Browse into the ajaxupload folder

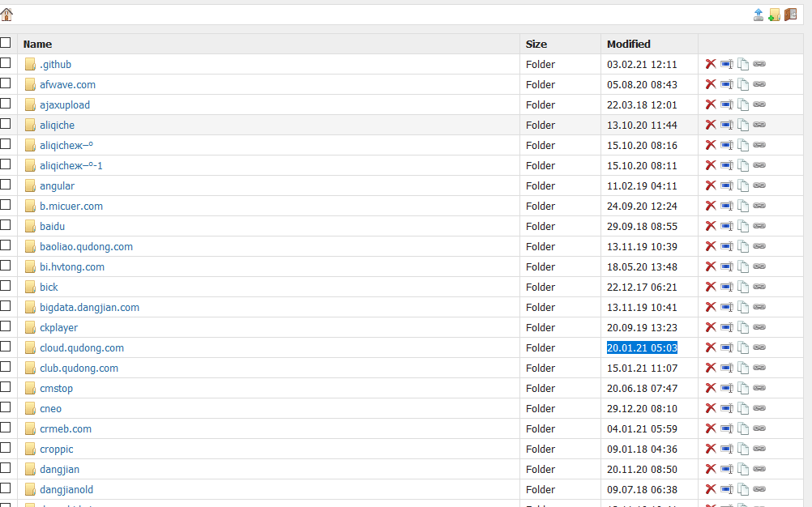pos(65,105)
